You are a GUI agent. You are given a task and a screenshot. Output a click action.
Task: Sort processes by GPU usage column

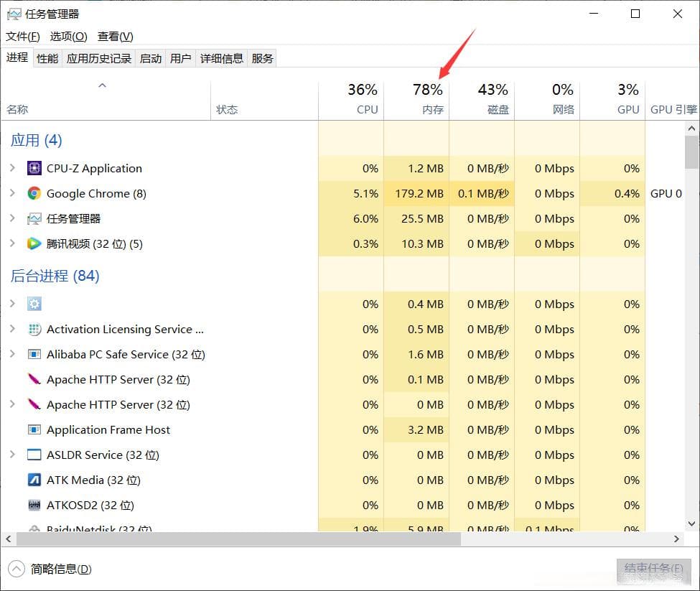click(x=612, y=101)
